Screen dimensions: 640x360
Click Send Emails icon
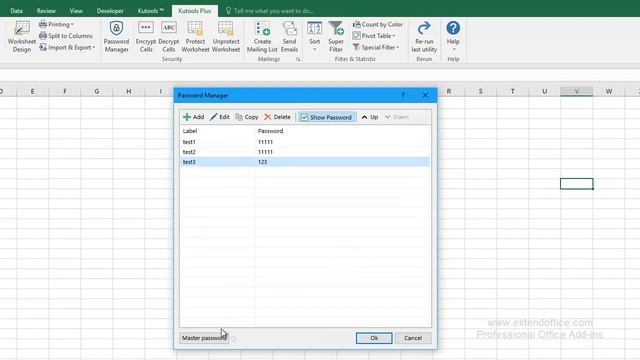(289, 37)
